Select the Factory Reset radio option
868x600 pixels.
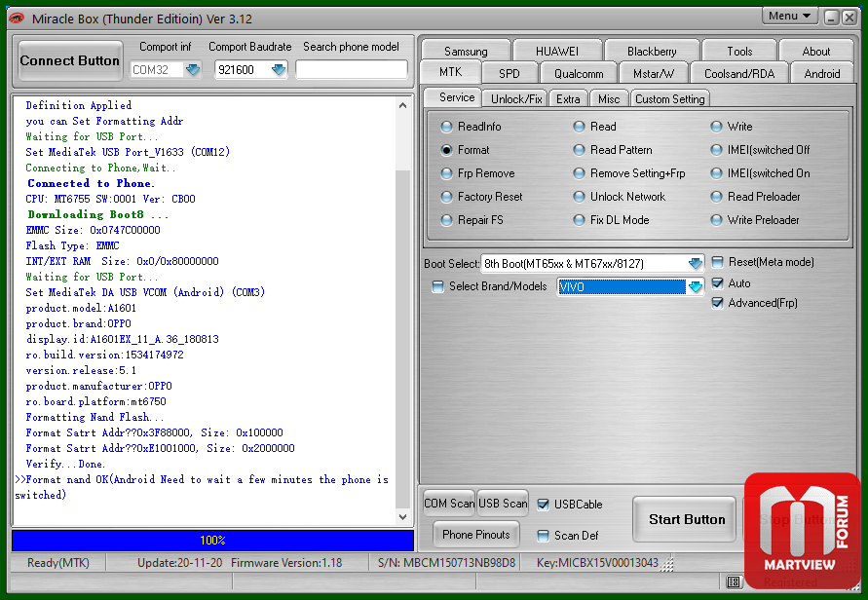(x=481, y=197)
